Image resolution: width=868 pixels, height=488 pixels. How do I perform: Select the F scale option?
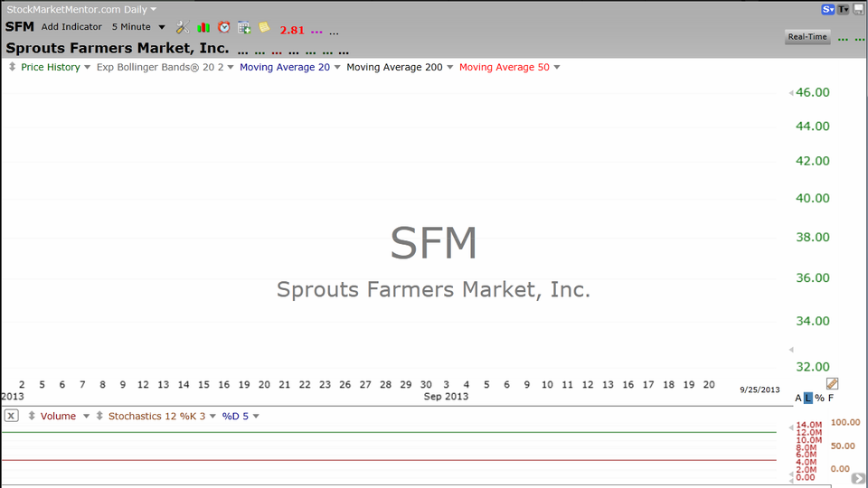(831, 398)
